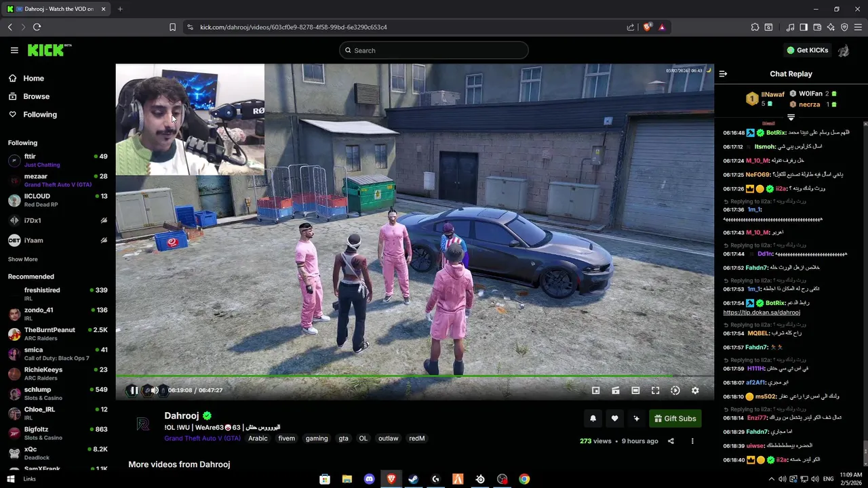
Task: Open Grand Theft Auto V category link
Action: coord(202,439)
